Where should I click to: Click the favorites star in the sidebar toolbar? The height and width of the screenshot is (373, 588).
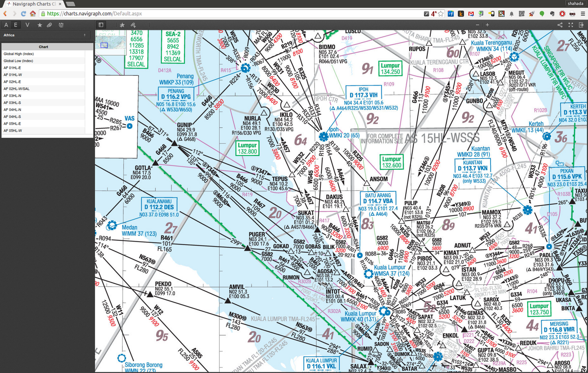click(40, 25)
